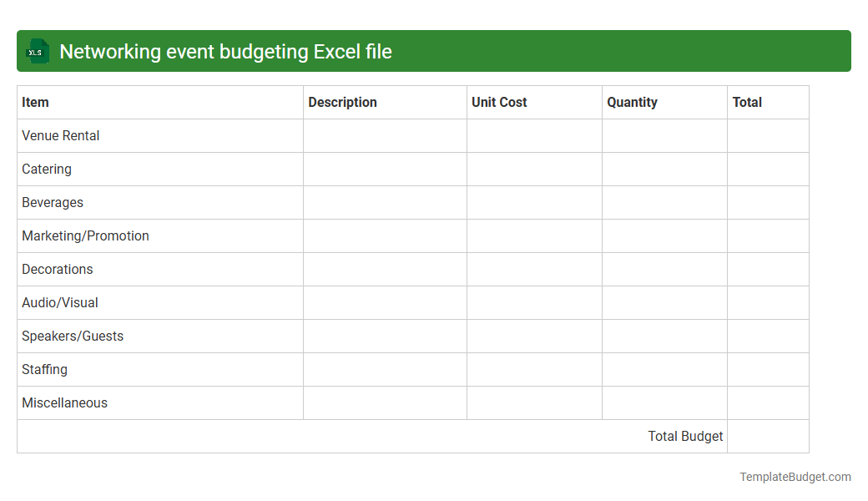Click the Catering row label
Viewport: 868px width, 501px height.
coord(47,169)
